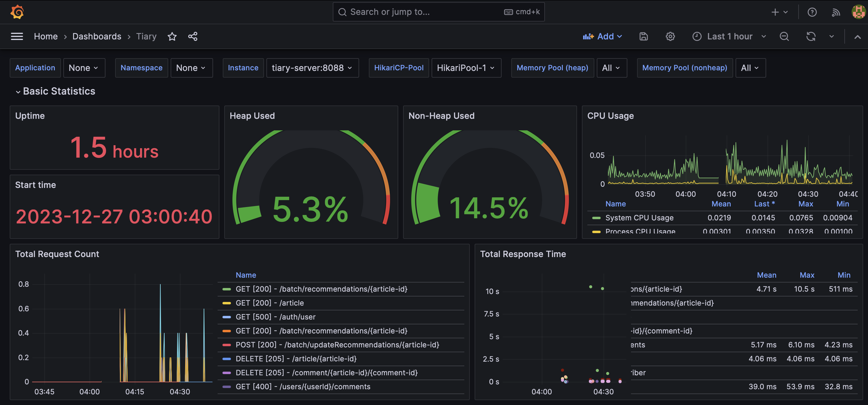Click the 10.5 s max response value
This screenshot has height=405, width=868.
coord(804,289)
